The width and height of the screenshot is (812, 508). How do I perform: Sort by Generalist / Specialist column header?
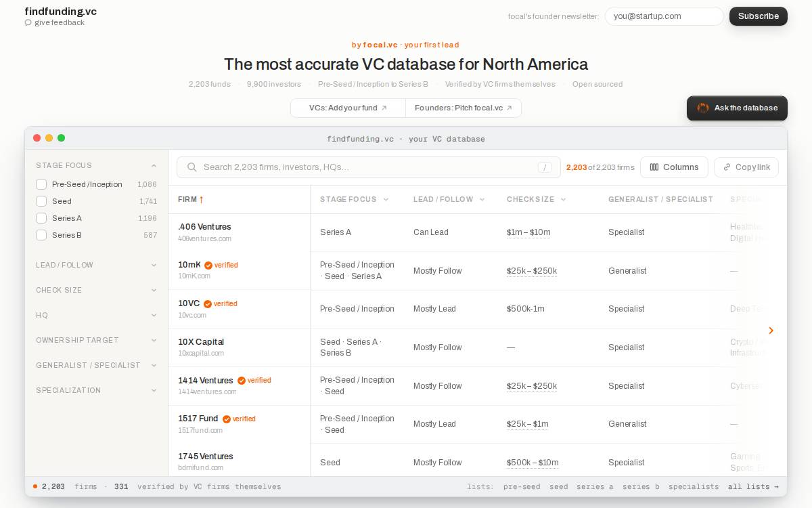click(x=660, y=199)
